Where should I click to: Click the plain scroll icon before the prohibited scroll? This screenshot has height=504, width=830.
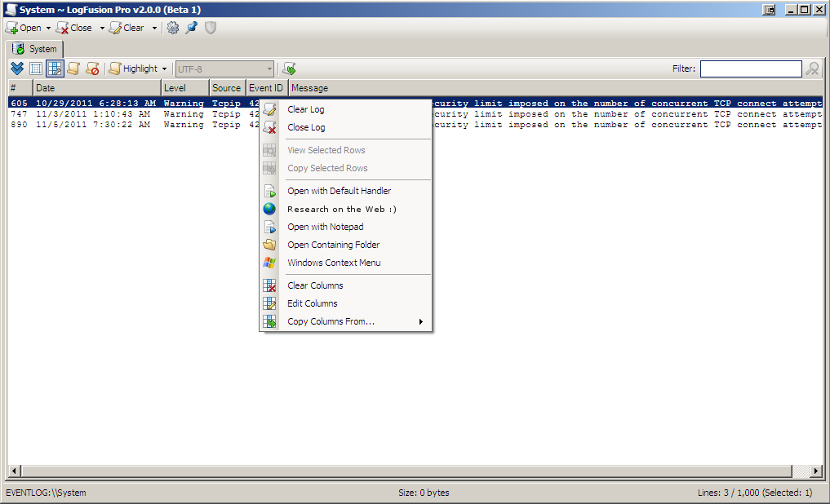click(x=73, y=69)
